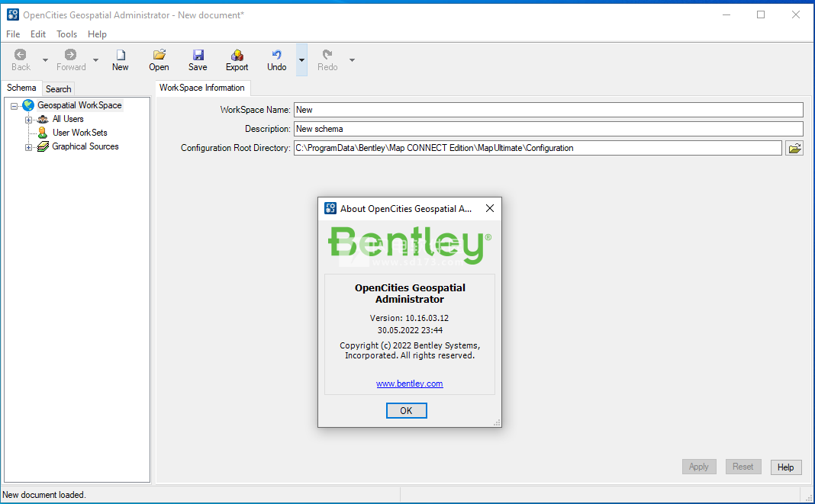Select the Graphical Sources tree label
This screenshot has height=504, width=815.
coord(85,146)
